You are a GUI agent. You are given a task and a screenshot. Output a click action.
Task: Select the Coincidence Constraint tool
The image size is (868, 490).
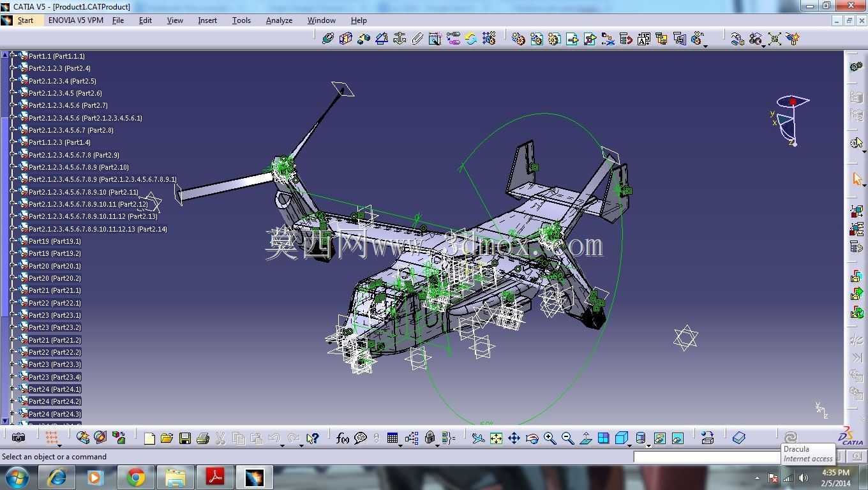tap(328, 39)
